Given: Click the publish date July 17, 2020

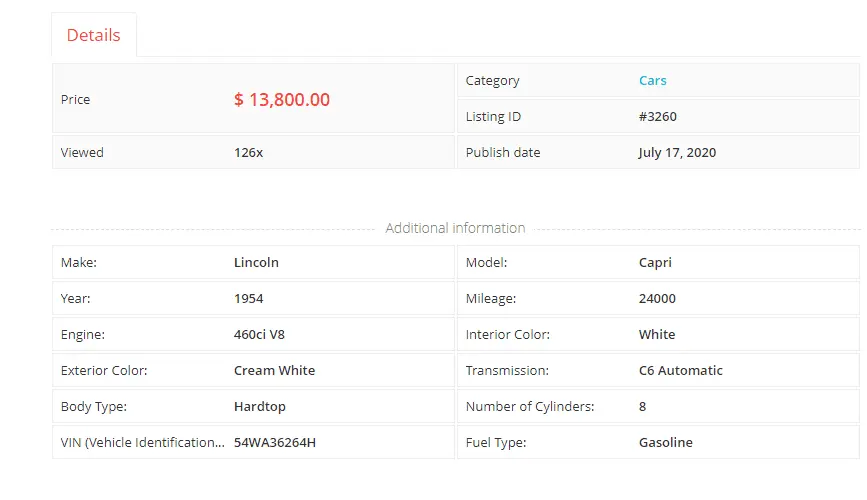Looking at the screenshot, I should 676,153.
